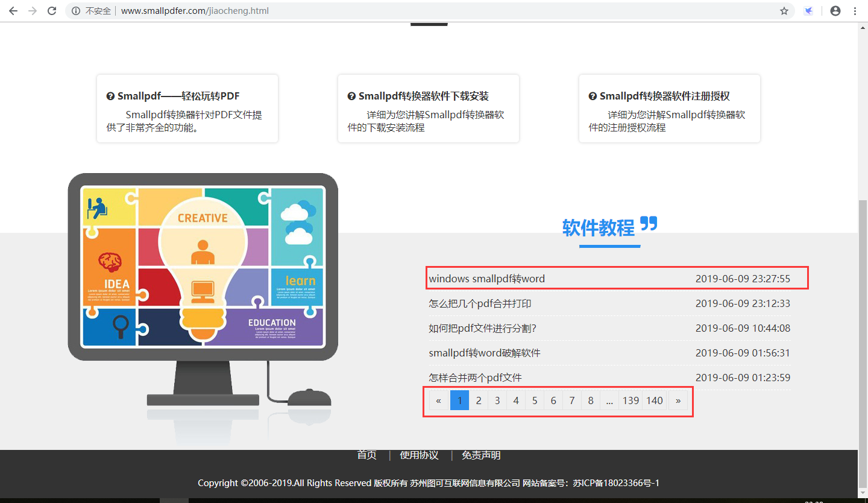This screenshot has height=503, width=868.
Task: Bookmark page with the star icon
Action: pyautogui.click(x=784, y=11)
